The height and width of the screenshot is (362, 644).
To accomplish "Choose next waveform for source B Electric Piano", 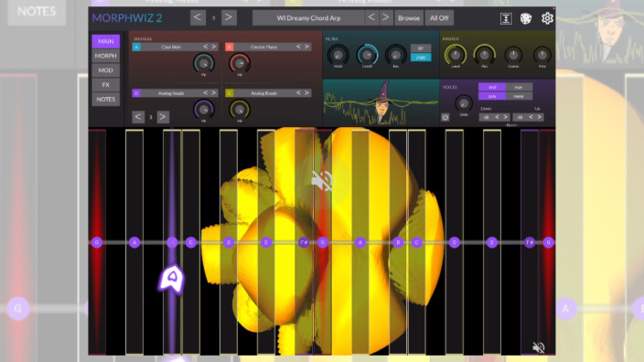I will coord(306,47).
